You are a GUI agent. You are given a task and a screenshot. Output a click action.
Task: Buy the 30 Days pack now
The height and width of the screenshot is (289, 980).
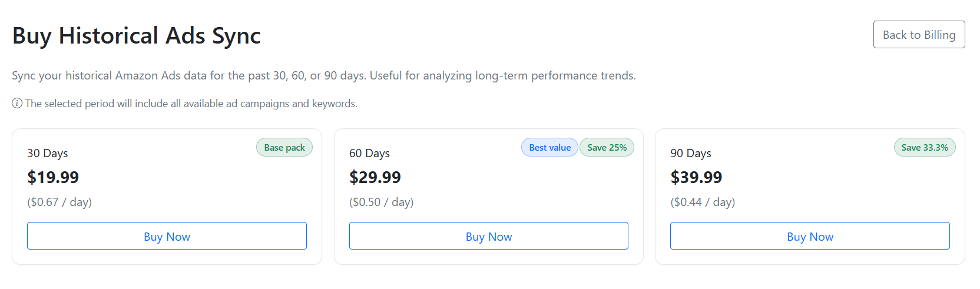167,236
